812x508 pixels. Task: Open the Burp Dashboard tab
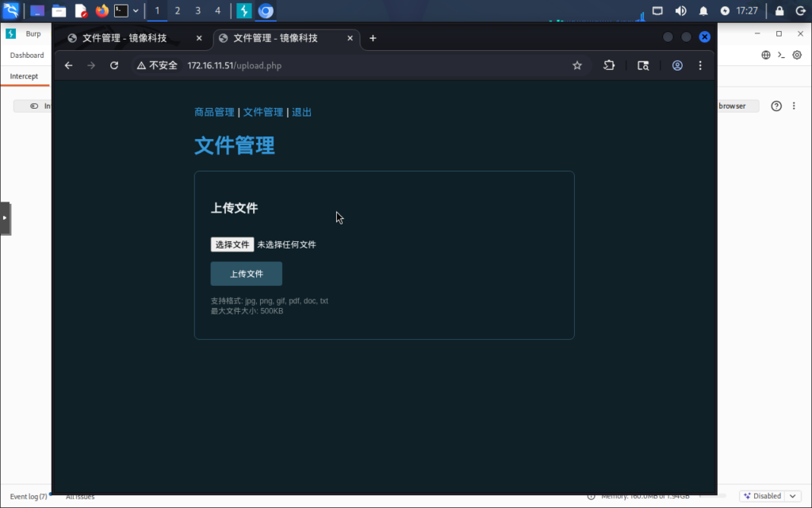click(x=27, y=56)
